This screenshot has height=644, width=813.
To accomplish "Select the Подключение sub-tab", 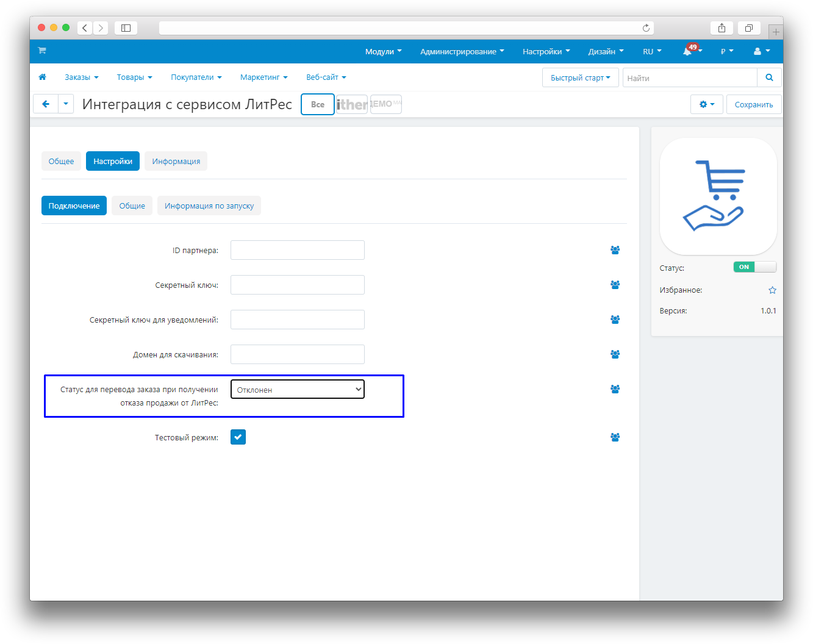I will pos(74,206).
